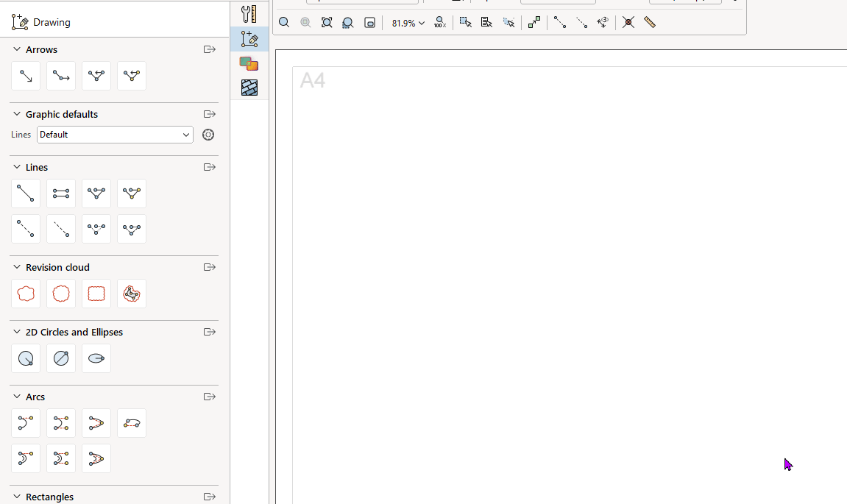Pick the solid polygon tool with yellow points
The height and width of the screenshot is (504, 847).
pos(132,194)
